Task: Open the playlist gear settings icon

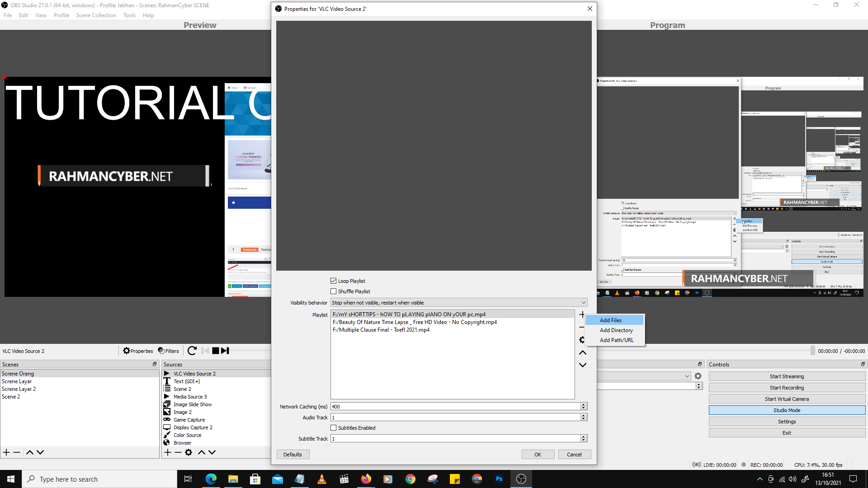Action: point(582,340)
